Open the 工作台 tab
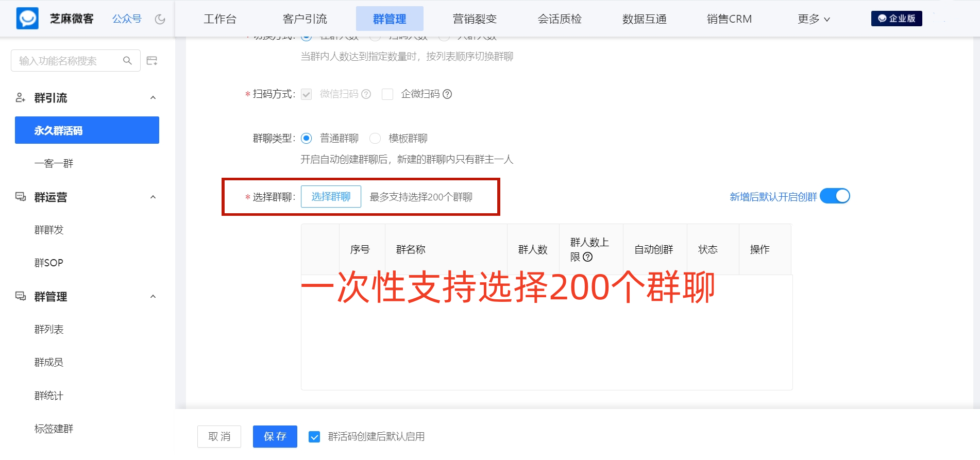Viewport: 980px width, 460px height. (220, 19)
